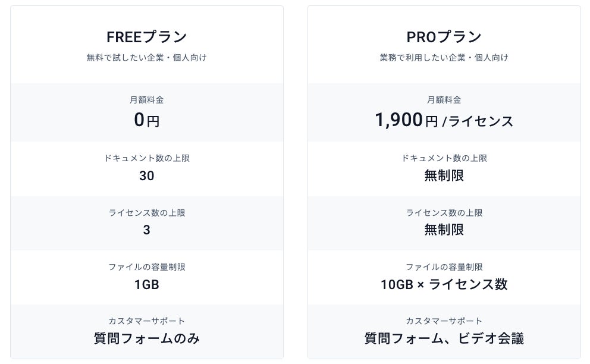Click FREE plan カスタマーサポート label
590x364 pixels.
click(x=147, y=321)
